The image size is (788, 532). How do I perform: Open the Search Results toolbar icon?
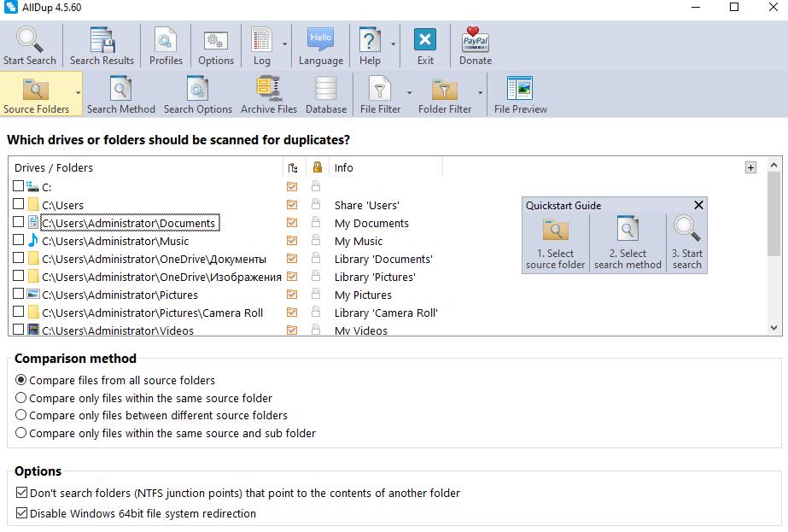102,40
